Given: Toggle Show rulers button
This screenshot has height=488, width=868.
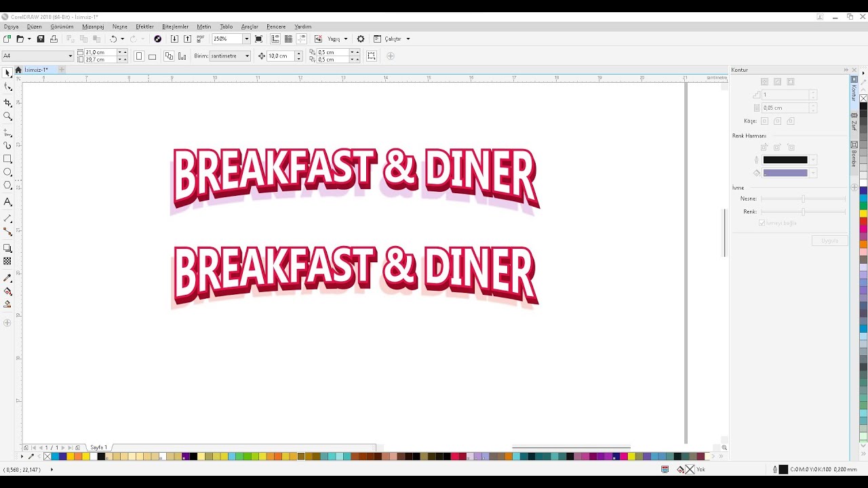Looking at the screenshot, I should coord(275,39).
